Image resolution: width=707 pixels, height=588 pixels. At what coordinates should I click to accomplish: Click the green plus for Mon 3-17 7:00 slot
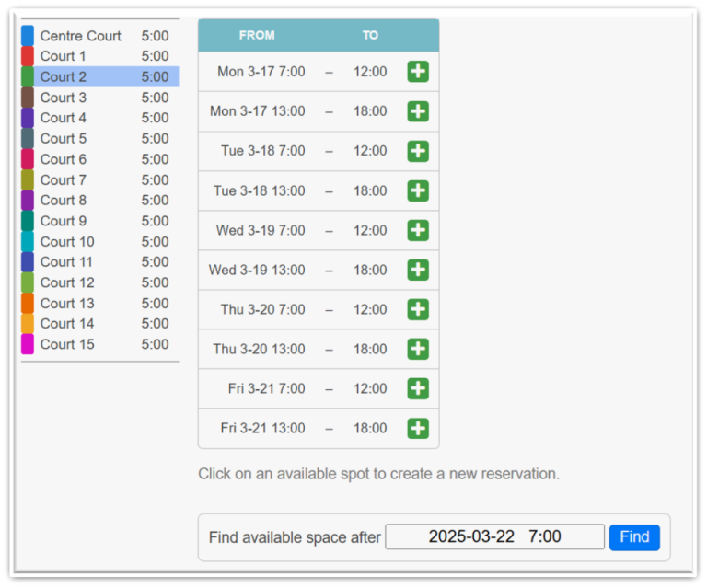[418, 72]
